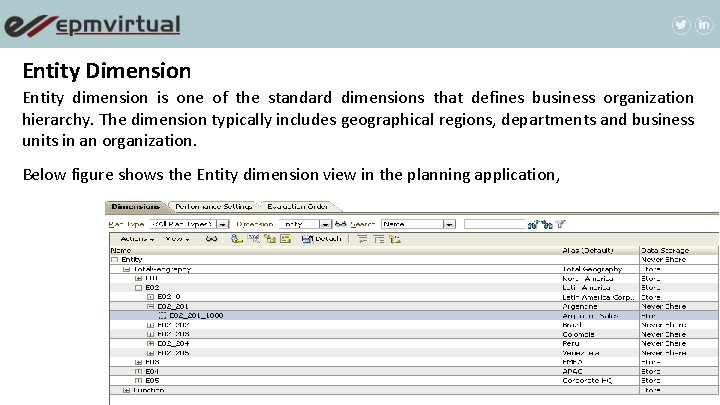This screenshot has width=720, height=405.
Task: Click the crossed-out member toolbar icon
Action: [253, 239]
